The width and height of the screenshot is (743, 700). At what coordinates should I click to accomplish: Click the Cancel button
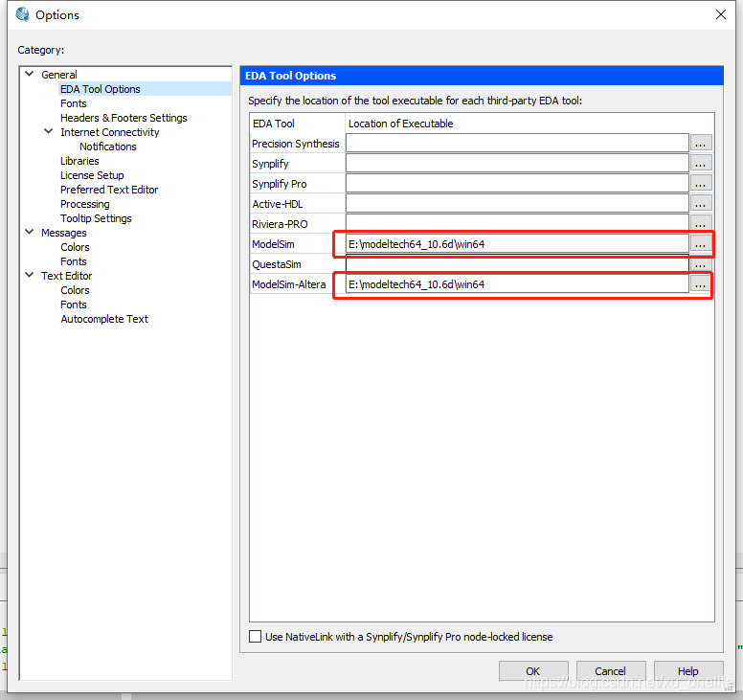pos(610,670)
